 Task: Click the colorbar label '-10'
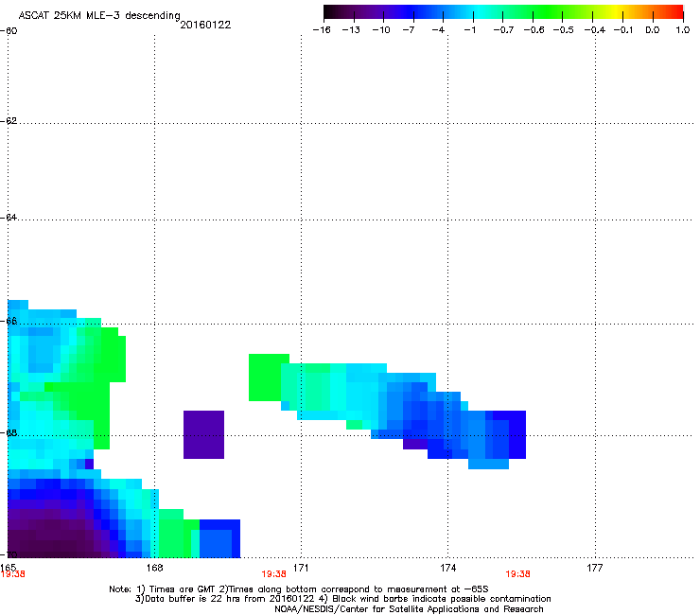381,30
